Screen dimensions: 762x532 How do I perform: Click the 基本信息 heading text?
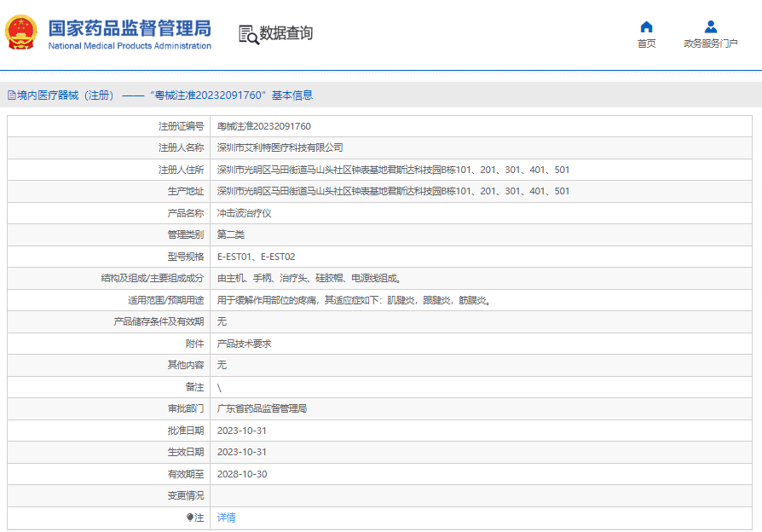292,95
